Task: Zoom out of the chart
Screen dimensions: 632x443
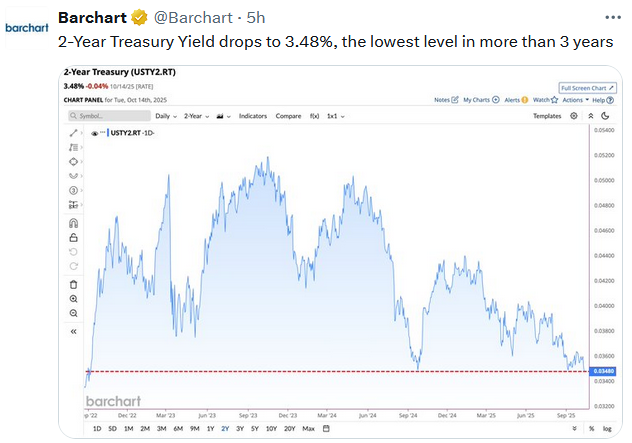Action: pyautogui.click(x=73, y=313)
